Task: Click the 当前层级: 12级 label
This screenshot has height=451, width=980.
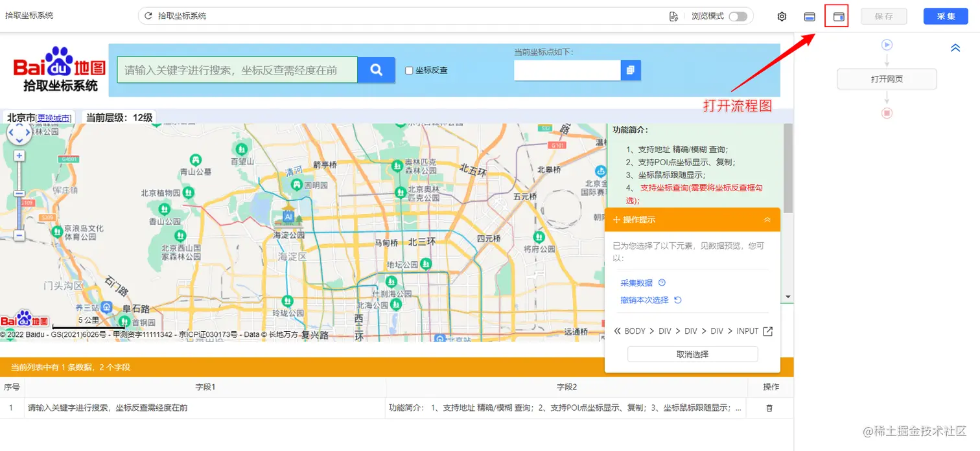Action: coord(119,118)
